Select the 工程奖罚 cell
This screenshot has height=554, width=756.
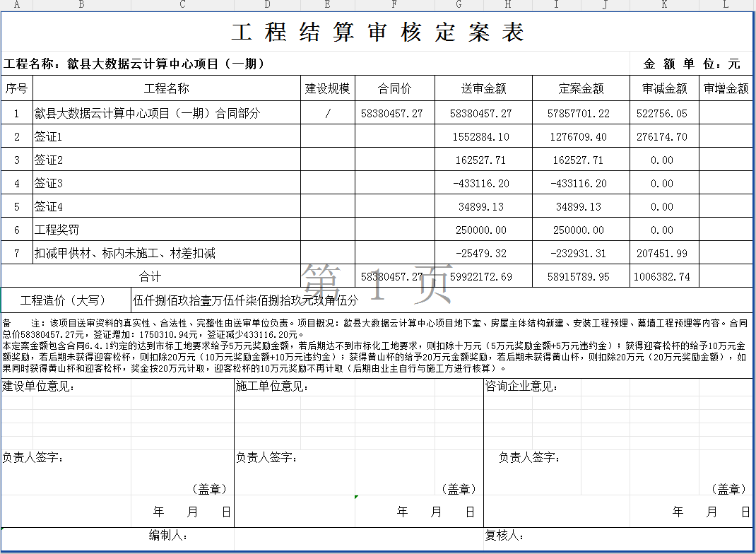[x=166, y=230]
